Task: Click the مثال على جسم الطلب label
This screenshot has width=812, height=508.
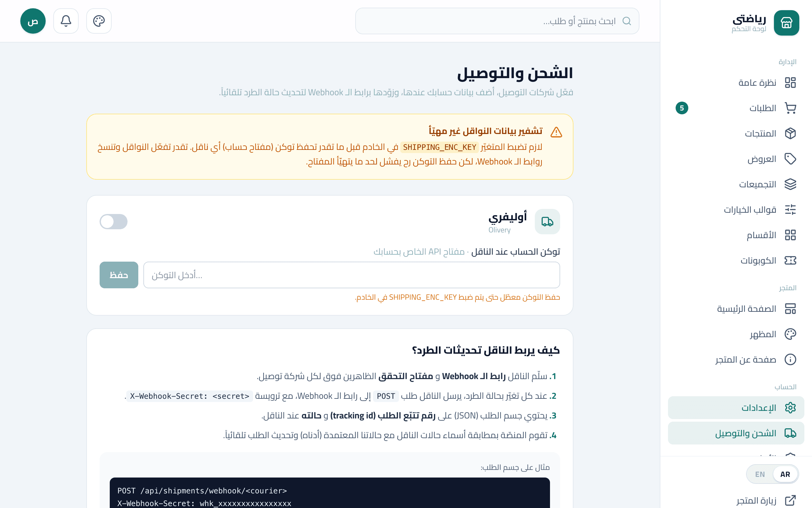Action: pos(515,467)
